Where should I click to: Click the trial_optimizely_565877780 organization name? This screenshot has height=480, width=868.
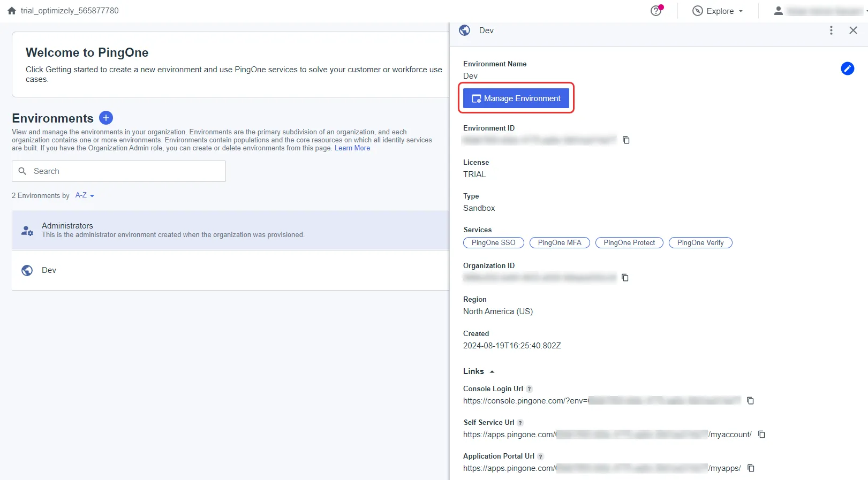click(70, 11)
